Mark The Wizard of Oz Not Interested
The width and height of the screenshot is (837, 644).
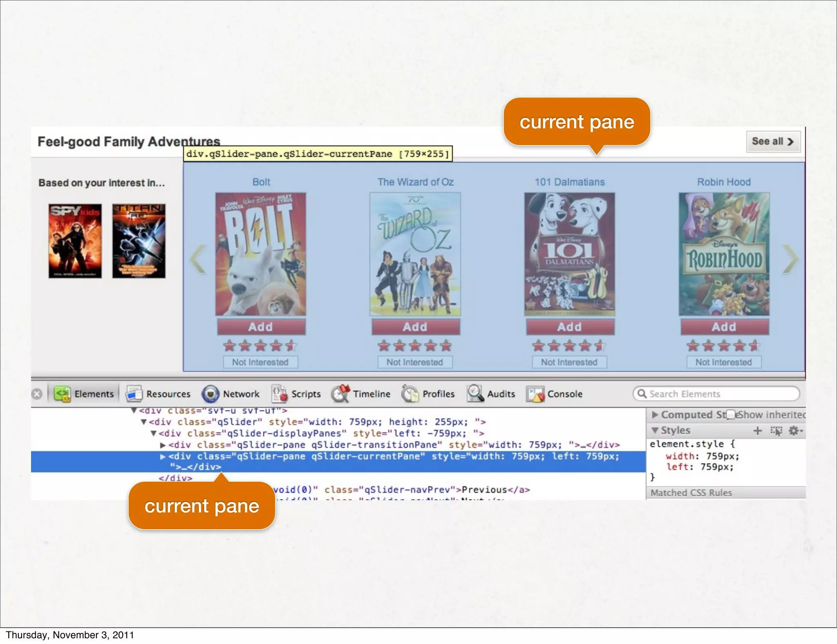point(415,362)
